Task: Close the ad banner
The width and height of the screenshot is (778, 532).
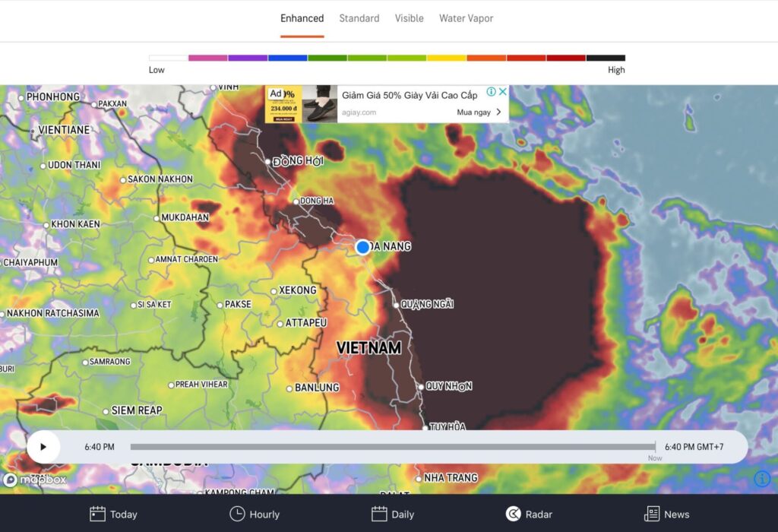Action: pos(503,91)
